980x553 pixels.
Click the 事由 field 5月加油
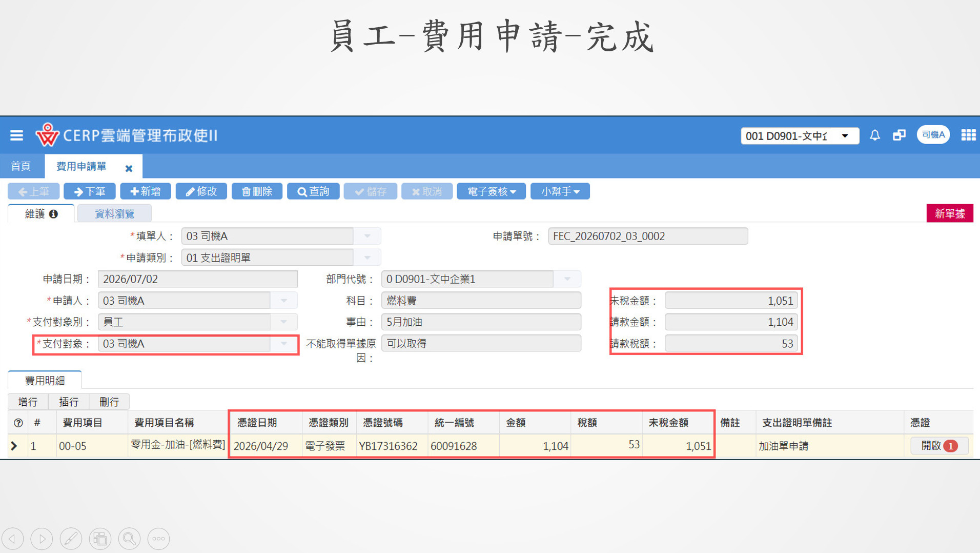(481, 322)
